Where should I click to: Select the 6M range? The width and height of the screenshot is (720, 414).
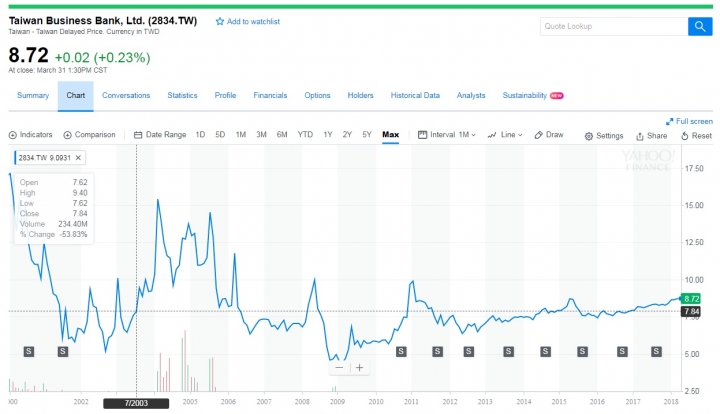[282, 134]
